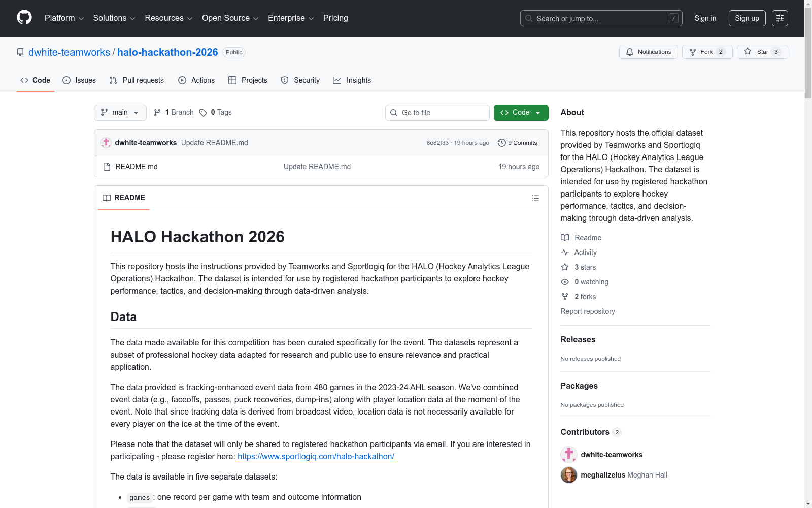The image size is (812, 508).
Task: Click the global navigation menu icon in header
Action: point(780,18)
